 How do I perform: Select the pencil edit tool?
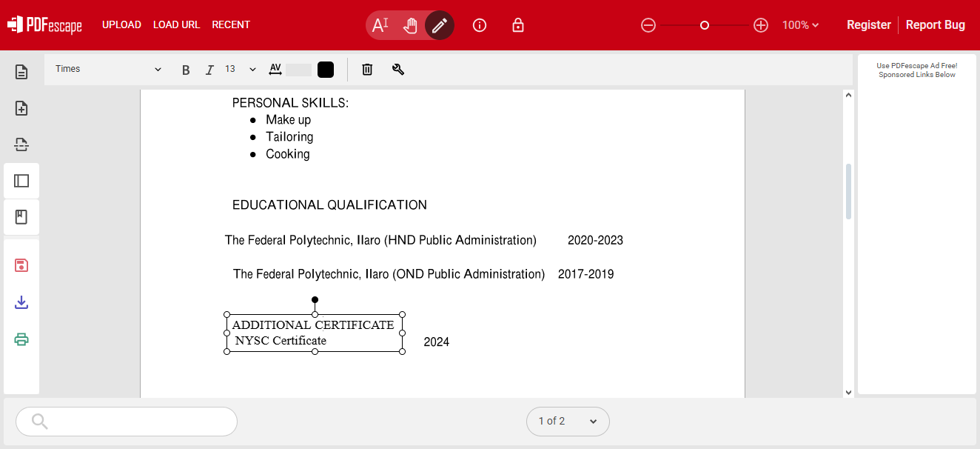[x=440, y=25]
